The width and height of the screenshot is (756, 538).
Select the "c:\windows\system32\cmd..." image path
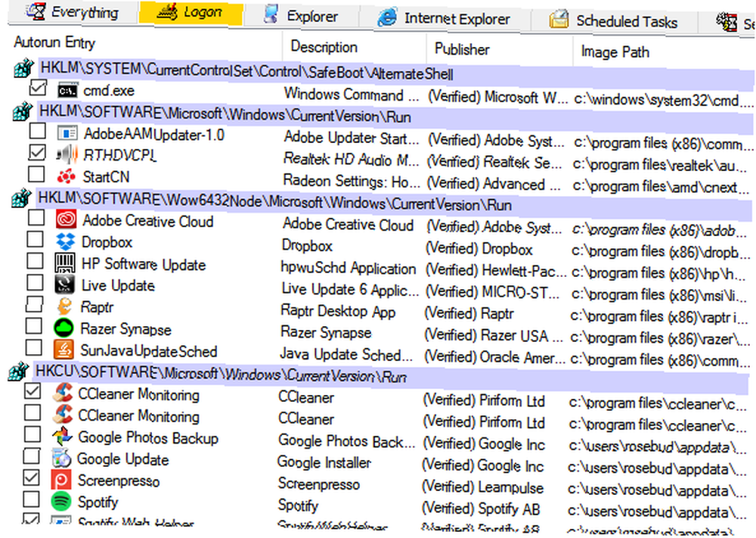664,100
